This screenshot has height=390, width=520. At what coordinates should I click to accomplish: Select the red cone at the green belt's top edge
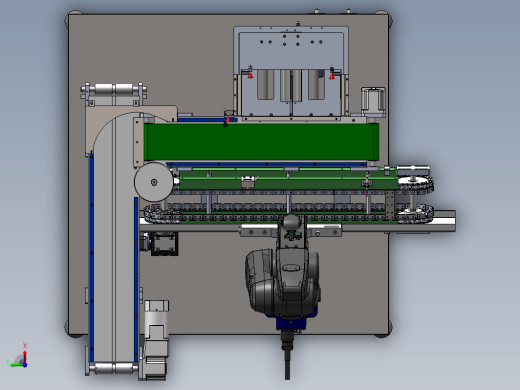click(x=228, y=119)
